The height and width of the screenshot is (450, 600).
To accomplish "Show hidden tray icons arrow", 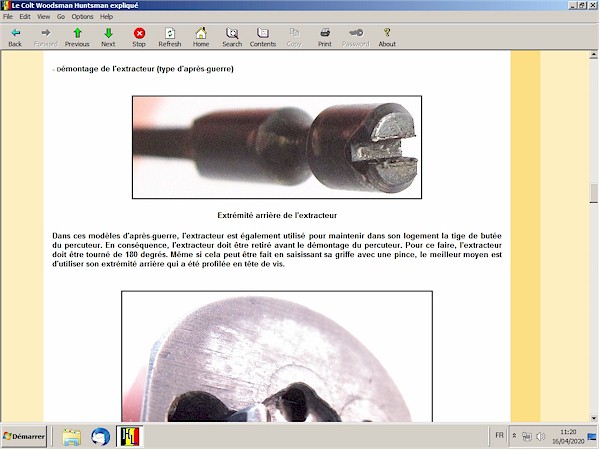I will [515, 436].
